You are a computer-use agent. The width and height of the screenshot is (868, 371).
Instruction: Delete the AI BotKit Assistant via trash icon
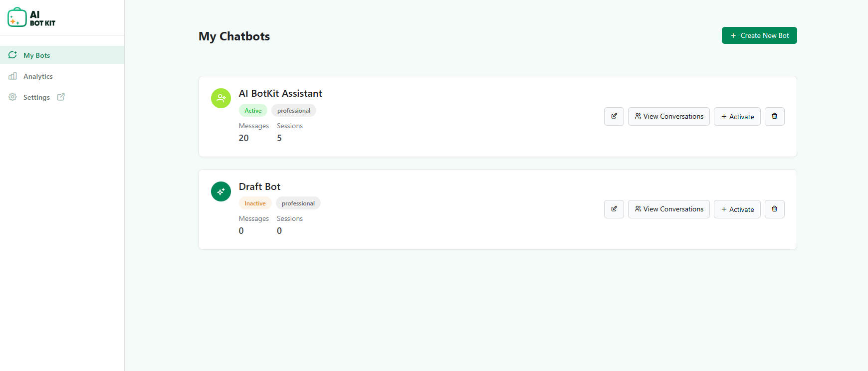774,116
